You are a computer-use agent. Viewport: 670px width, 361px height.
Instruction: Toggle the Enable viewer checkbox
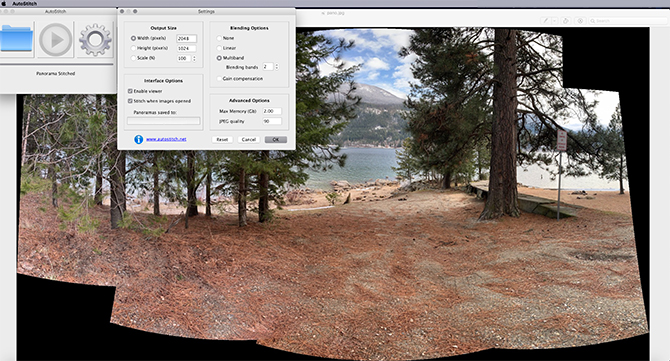[x=130, y=91]
